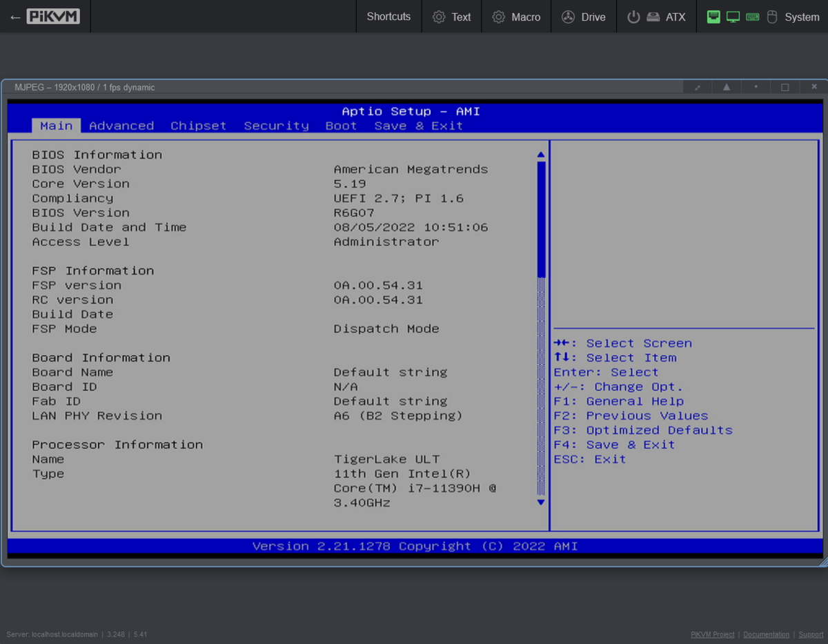The height and width of the screenshot is (644, 828).
Task: Click the stream window diagonal-arrows resize icon
Action: (x=698, y=88)
